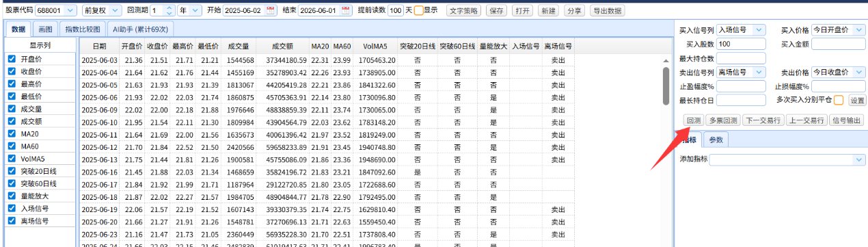Toggle the 收盘价 column checkbox
Image resolution: width=868 pixels, height=247 pixels.
12,71
